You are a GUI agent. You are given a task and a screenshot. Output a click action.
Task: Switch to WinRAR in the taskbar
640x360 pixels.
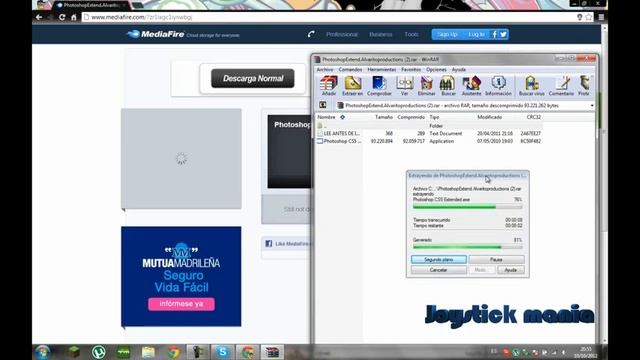click(x=273, y=352)
